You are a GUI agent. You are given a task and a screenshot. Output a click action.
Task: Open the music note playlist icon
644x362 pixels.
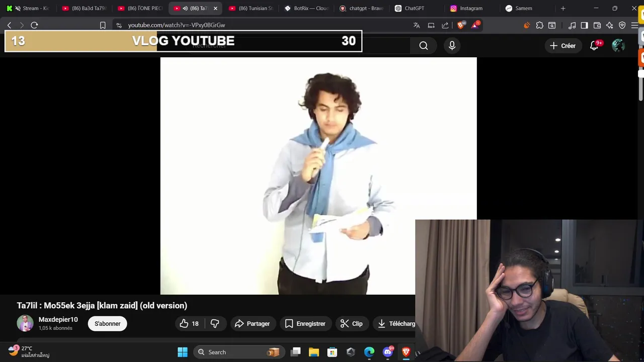[x=572, y=25]
